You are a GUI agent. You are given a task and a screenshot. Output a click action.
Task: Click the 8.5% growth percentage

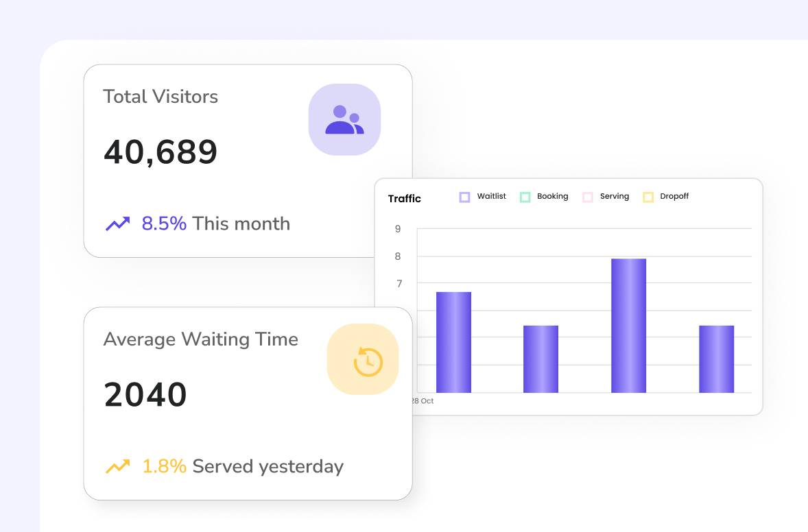tap(164, 223)
